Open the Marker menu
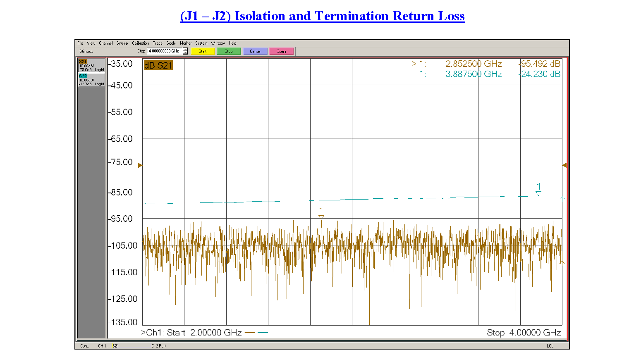This screenshot has width=641, height=364. pos(185,43)
